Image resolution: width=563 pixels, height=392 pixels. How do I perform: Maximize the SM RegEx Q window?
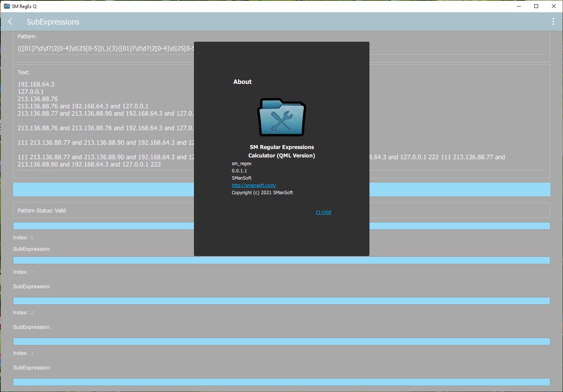[536, 6]
